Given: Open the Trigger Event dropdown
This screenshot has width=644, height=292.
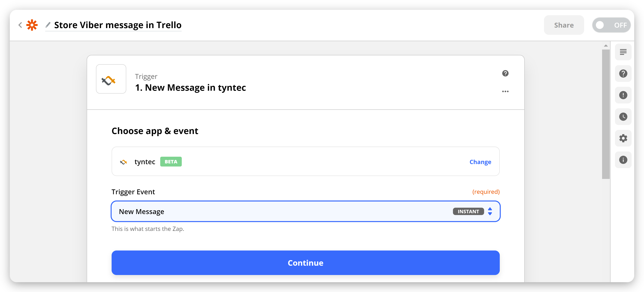Looking at the screenshot, I should coord(305,211).
